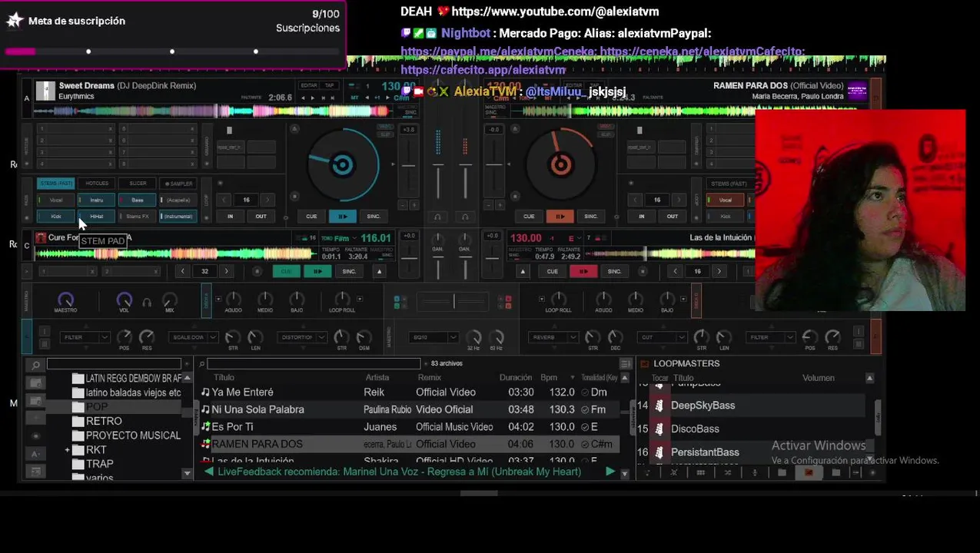Switch to SAMPLER pad page

click(x=178, y=184)
